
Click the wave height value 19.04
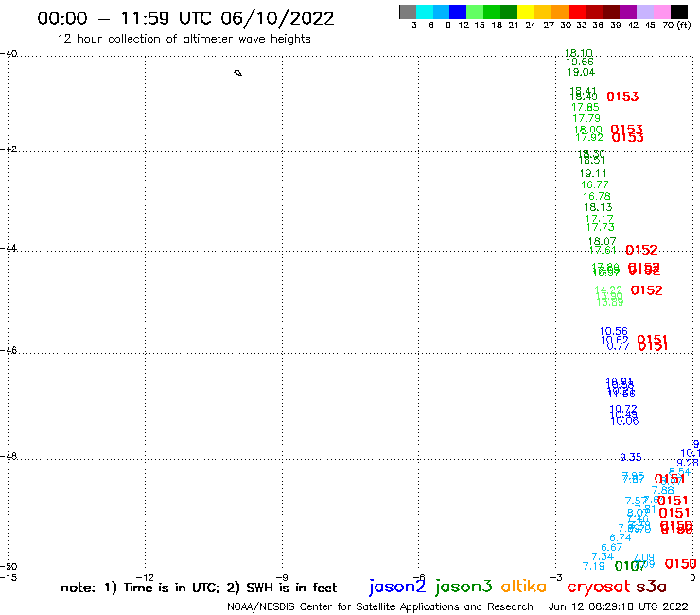point(581,72)
